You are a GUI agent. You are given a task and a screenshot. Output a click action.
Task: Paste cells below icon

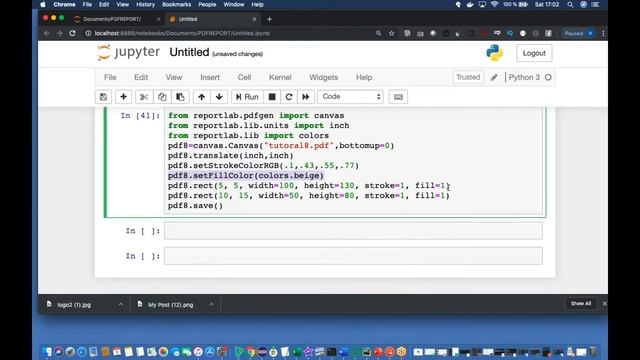(x=180, y=97)
